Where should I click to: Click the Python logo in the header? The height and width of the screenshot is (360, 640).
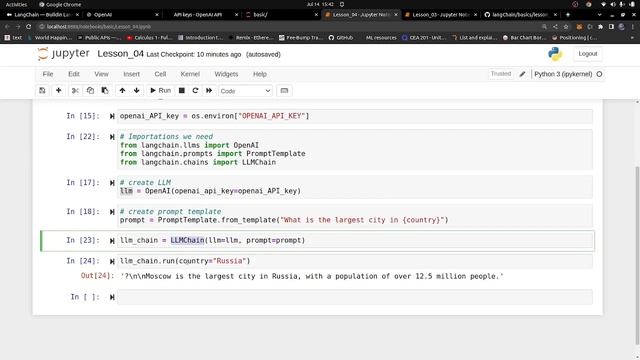pos(555,54)
